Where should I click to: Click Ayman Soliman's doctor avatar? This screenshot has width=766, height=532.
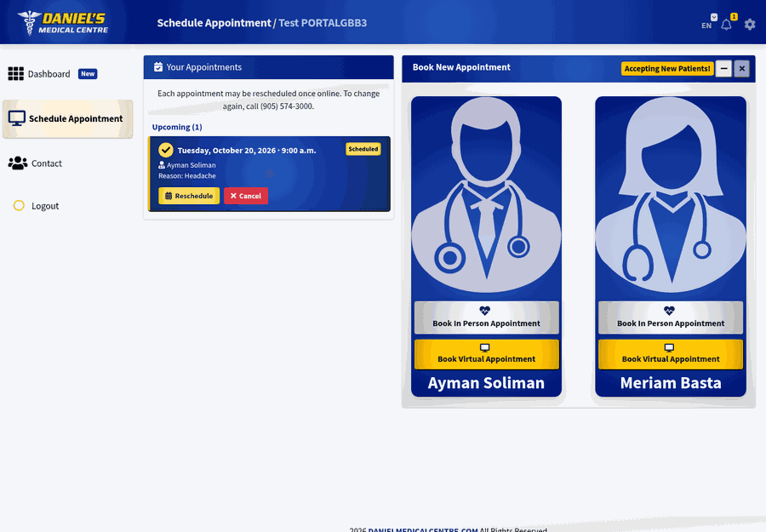[486, 196]
